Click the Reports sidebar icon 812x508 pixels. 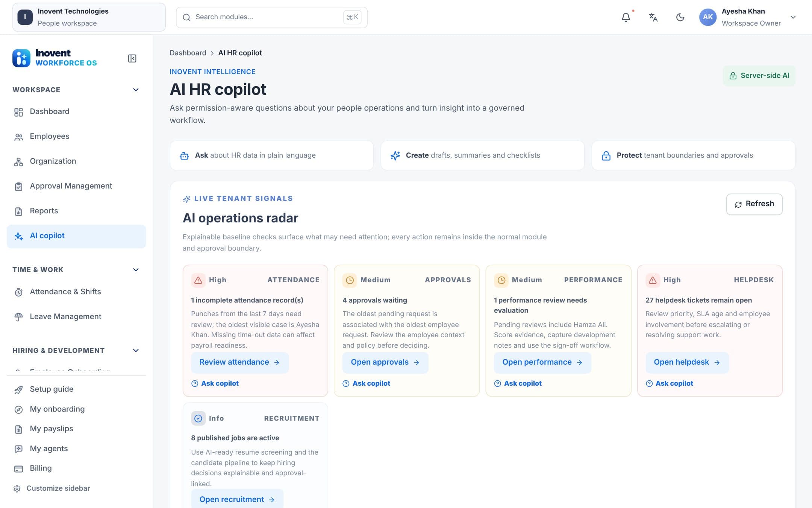click(x=18, y=211)
